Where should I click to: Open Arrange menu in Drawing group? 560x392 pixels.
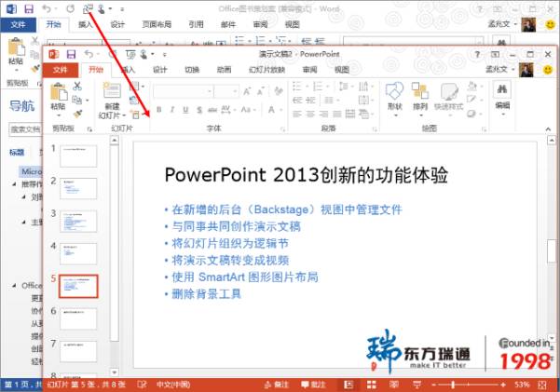(x=420, y=98)
